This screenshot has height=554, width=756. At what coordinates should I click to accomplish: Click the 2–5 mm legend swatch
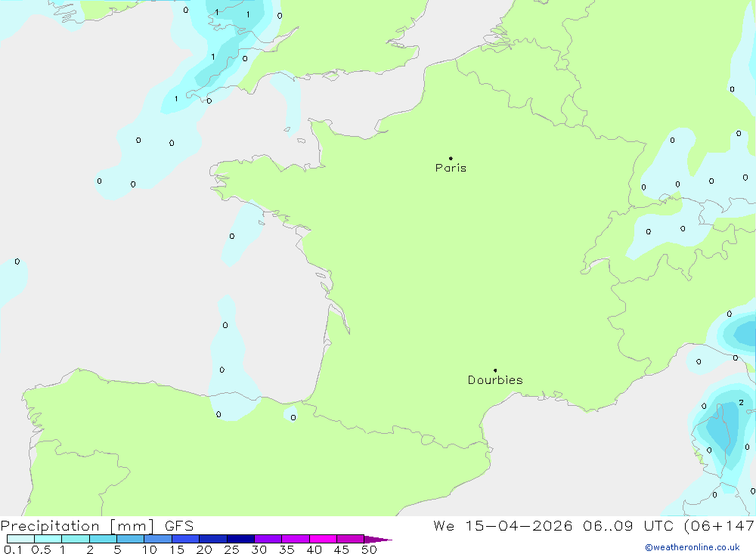(x=103, y=539)
